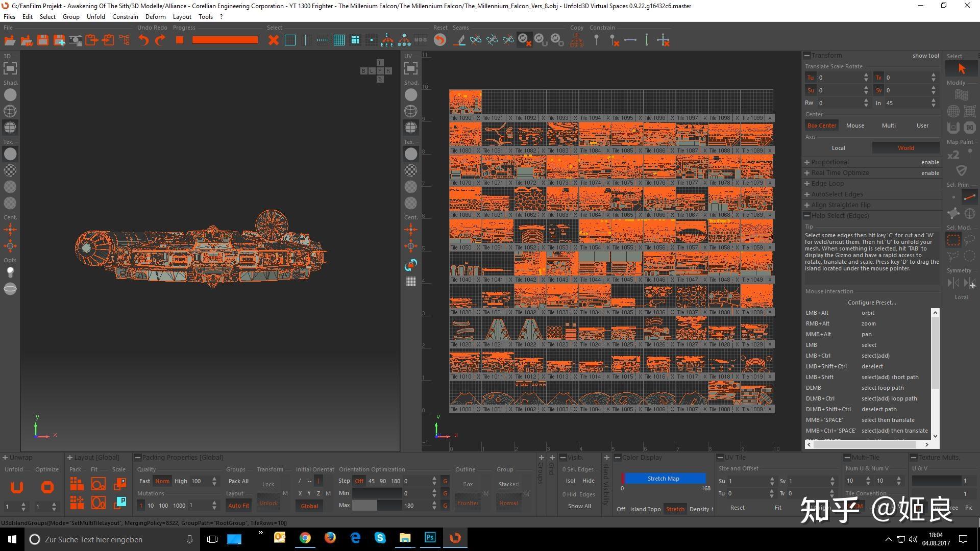Open the Files menu
This screenshot has height=551, width=980.
click(9, 17)
